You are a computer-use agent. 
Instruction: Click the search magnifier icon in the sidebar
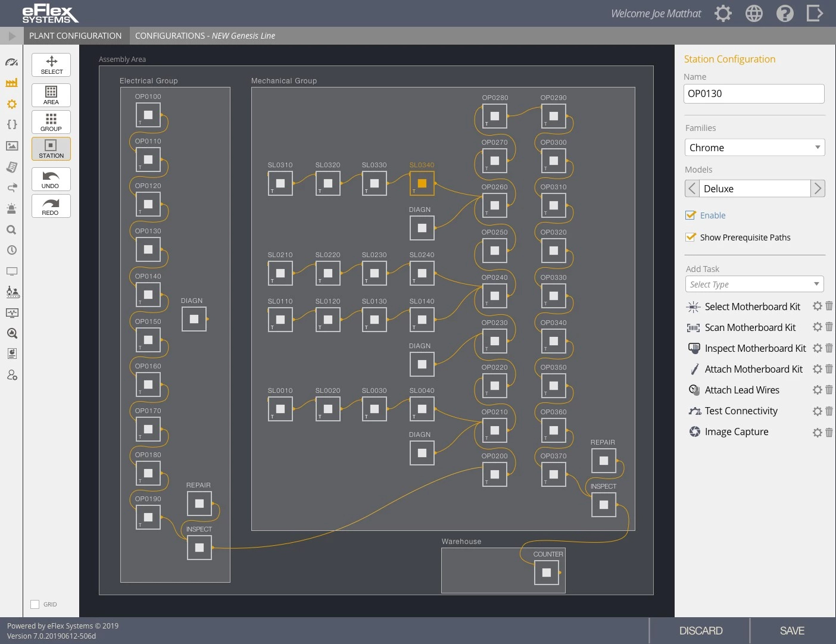[x=12, y=229]
